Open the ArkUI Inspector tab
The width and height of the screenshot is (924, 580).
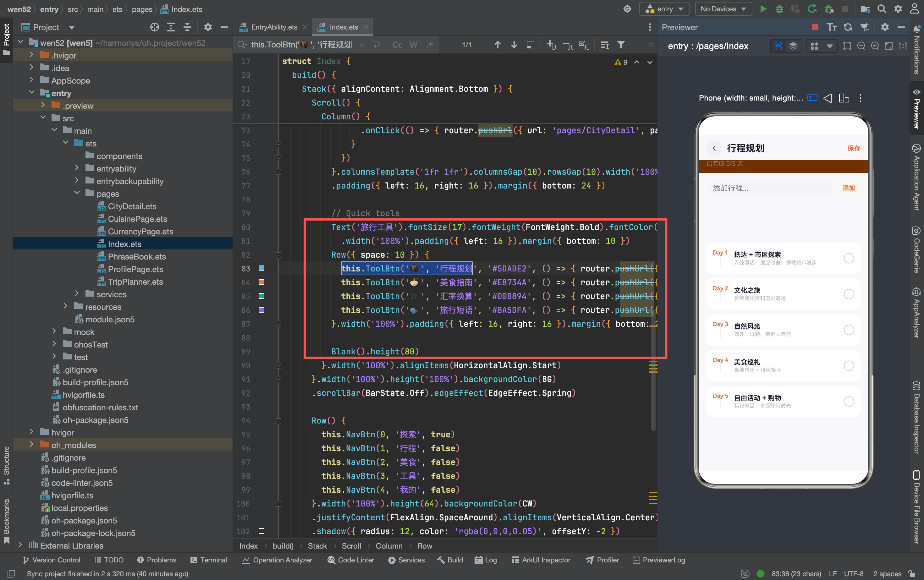[541, 560]
